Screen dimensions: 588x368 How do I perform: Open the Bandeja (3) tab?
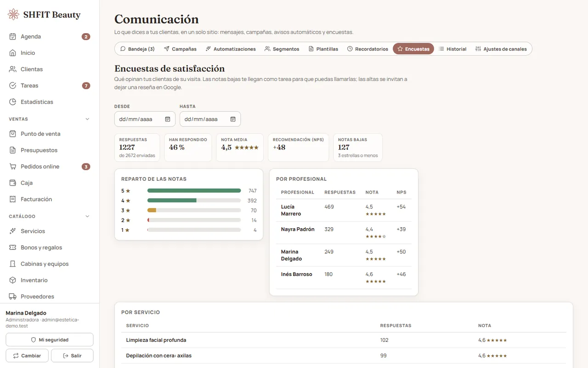[x=137, y=49]
